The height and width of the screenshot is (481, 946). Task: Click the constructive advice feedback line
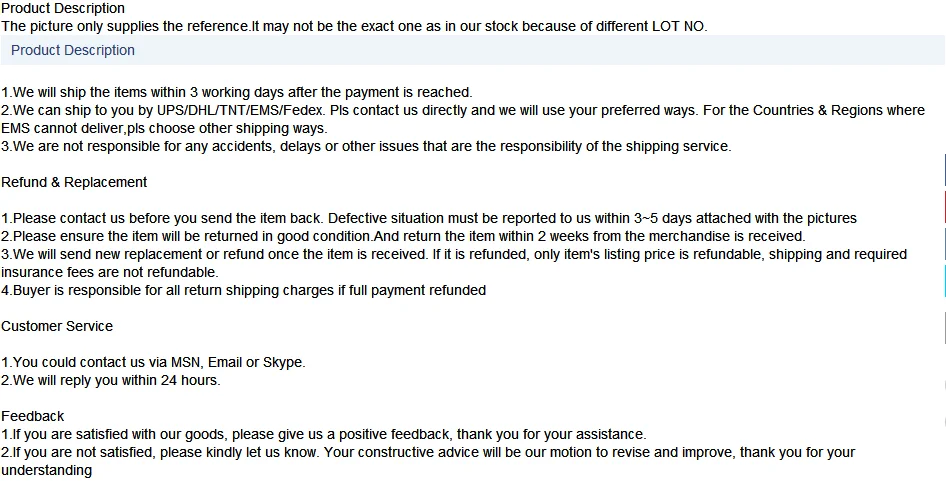click(428, 461)
